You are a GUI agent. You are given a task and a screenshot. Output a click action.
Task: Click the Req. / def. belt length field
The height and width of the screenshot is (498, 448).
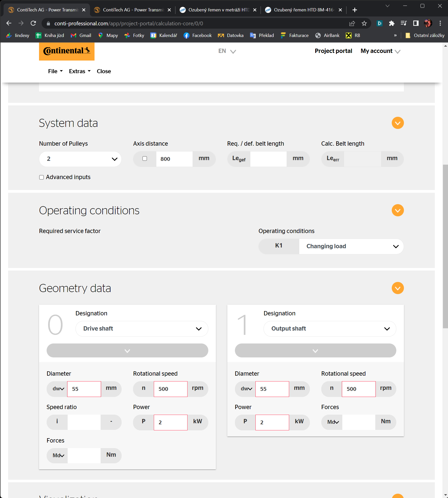pyautogui.click(x=268, y=159)
